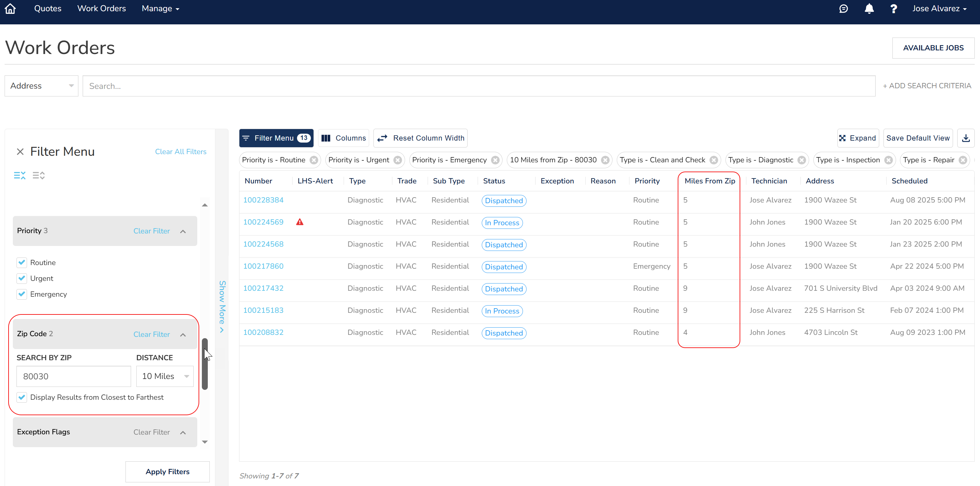Open the Address search criteria dropdown
Image resolution: width=980 pixels, height=486 pixels.
coord(41,86)
